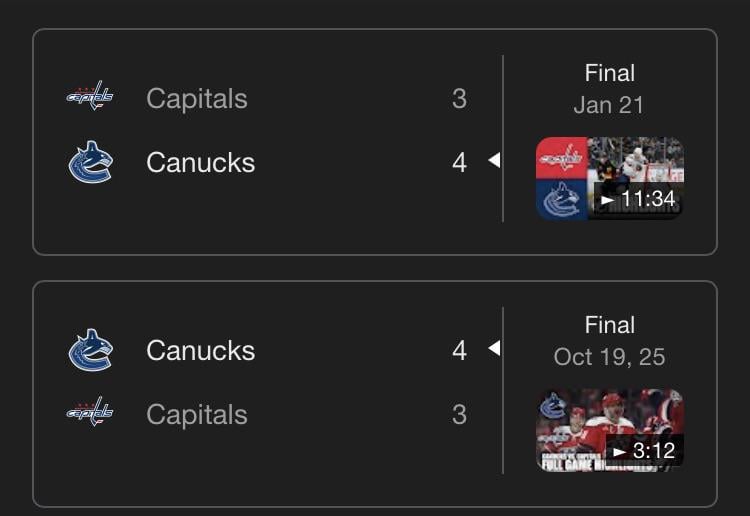
Task: Click the Canucks score of 4 on Jan 21
Action: coord(459,163)
